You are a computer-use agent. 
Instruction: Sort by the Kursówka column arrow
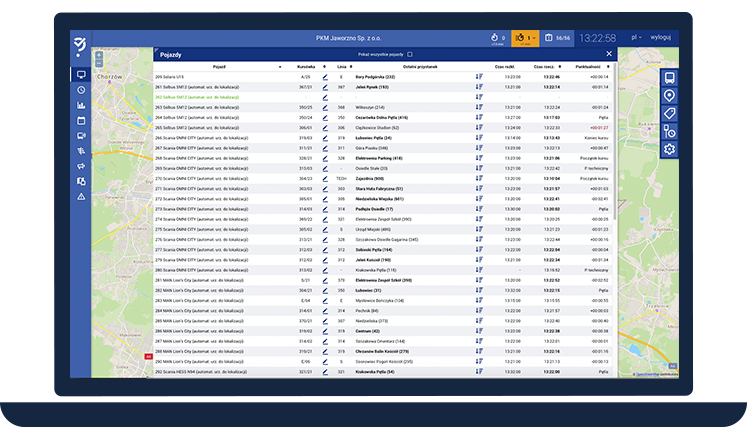click(x=324, y=67)
